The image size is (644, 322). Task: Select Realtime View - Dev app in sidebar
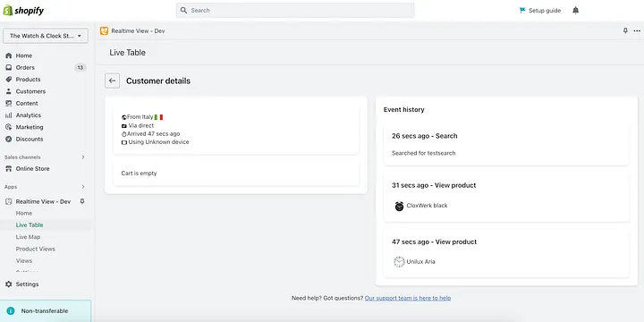tap(43, 201)
